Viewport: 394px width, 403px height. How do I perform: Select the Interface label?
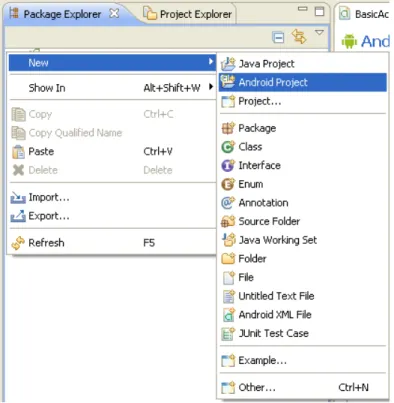259,165
